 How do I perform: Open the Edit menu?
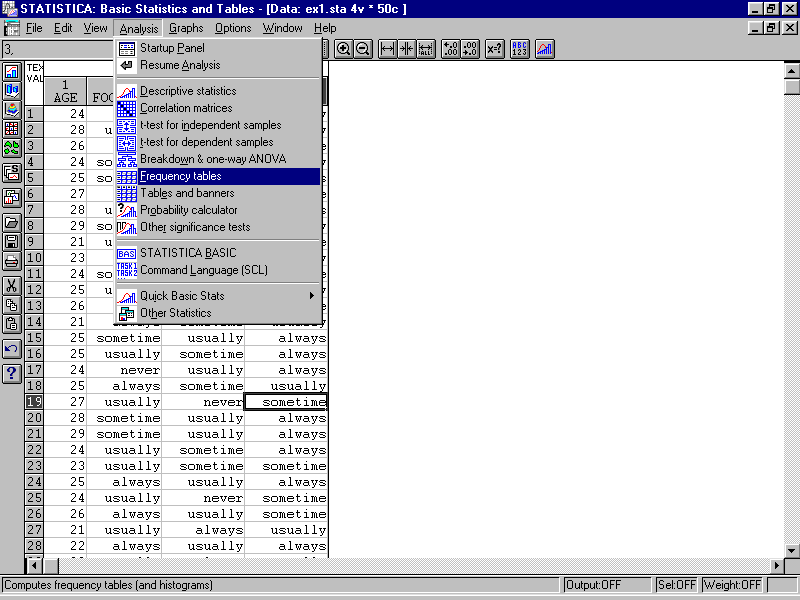63,28
